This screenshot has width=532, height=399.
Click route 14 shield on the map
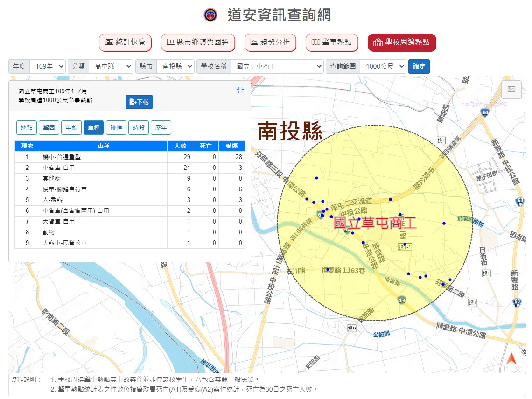point(402,300)
